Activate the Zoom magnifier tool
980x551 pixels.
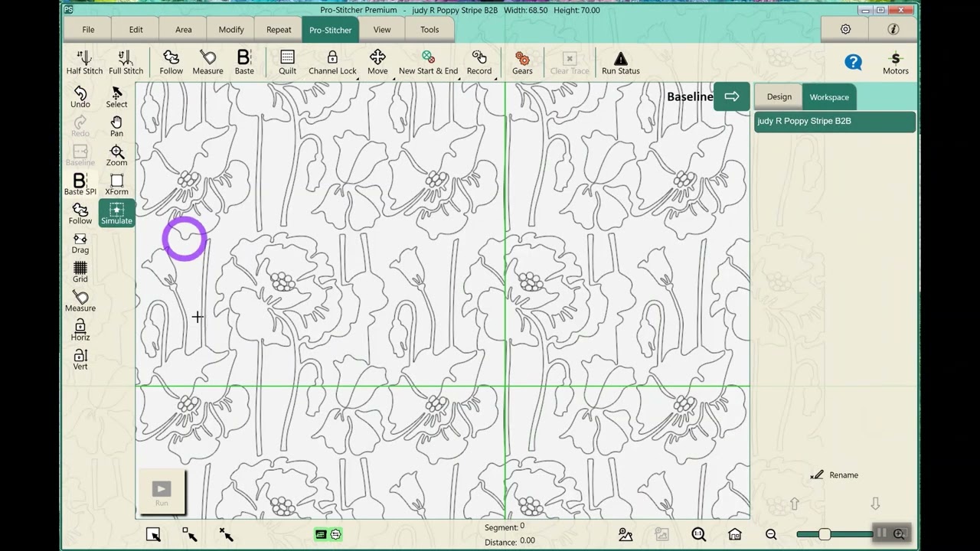[116, 155]
